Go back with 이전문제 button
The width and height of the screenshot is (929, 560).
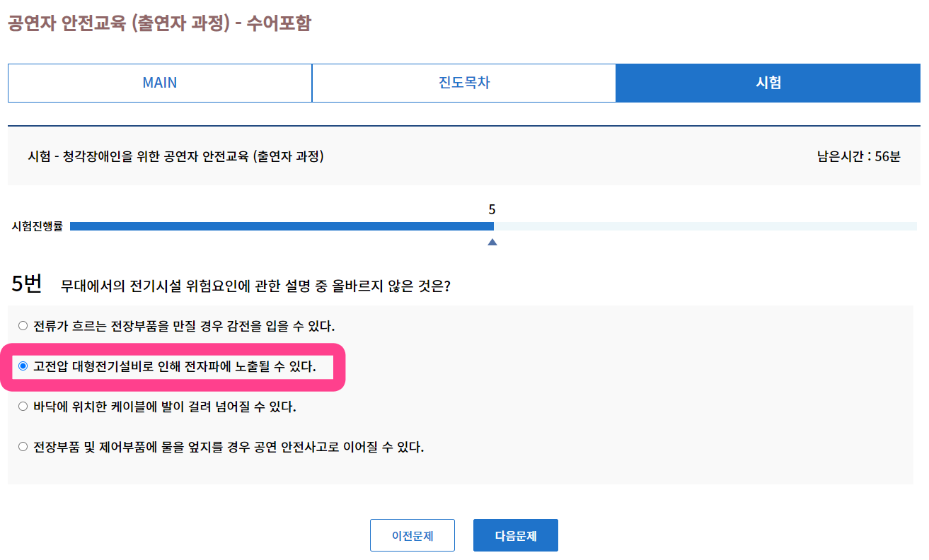pos(412,536)
